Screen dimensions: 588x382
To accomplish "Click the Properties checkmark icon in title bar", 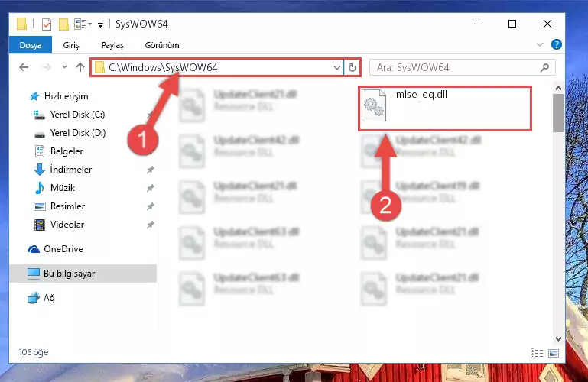I will pyautogui.click(x=46, y=24).
